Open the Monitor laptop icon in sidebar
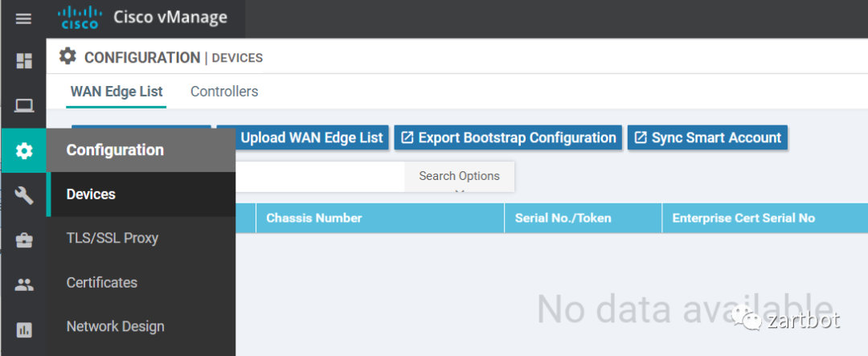The height and width of the screenshot is (356, 868). point(24,106)
